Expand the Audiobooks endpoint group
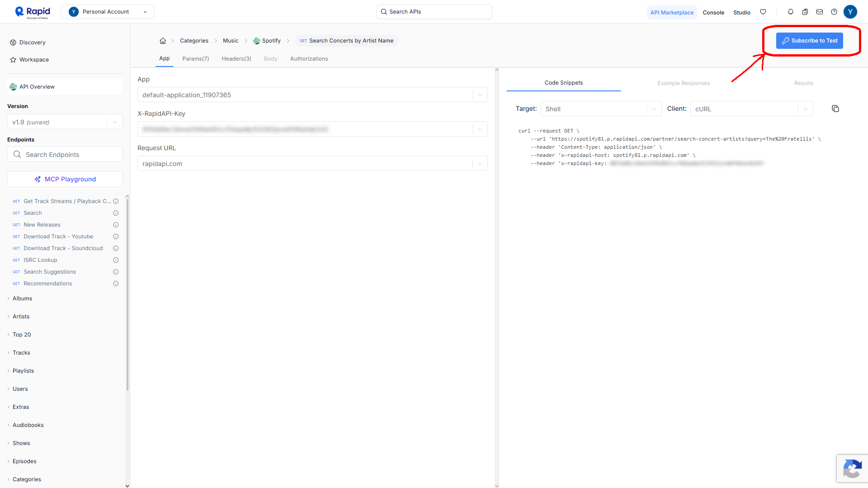Image resolution: width=868 pixels, height=488 pixels. tap(28, 425)
